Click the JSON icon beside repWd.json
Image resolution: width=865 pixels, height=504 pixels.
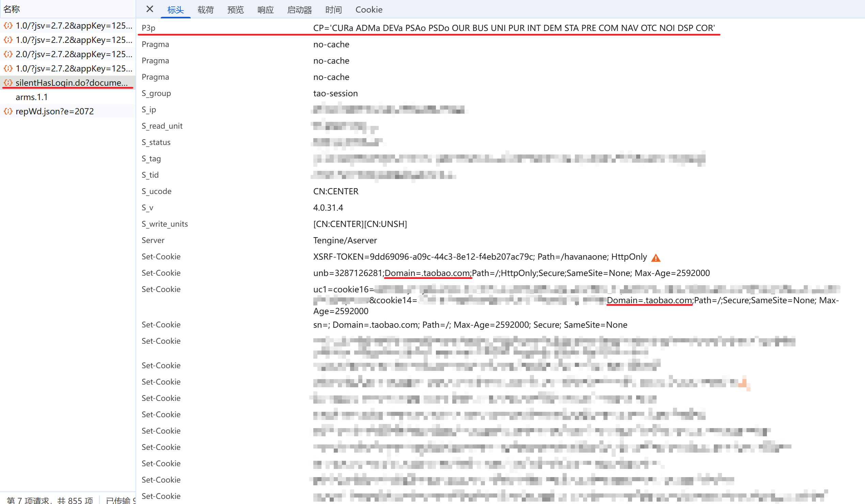click(8, 111)
